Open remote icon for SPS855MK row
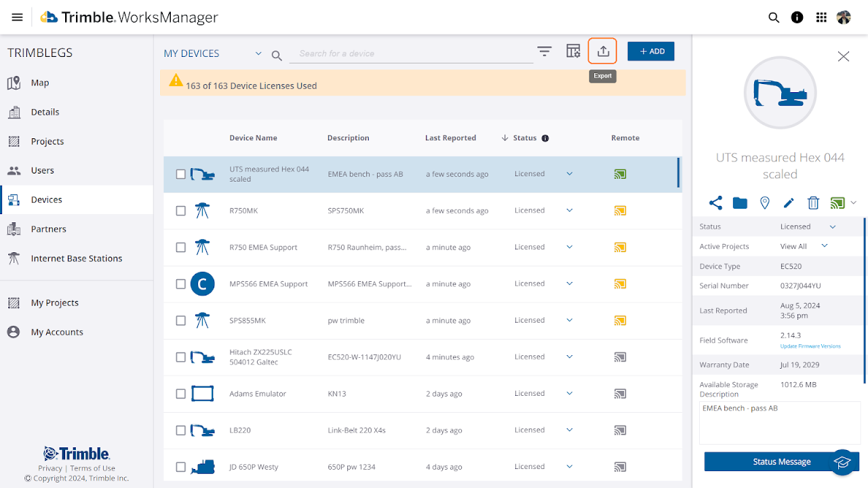 tap(620, 321)
